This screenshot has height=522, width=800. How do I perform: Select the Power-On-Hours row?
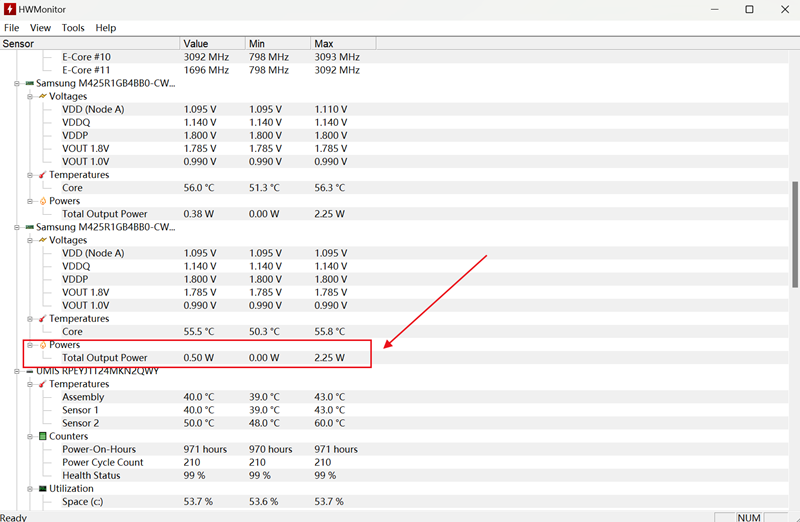[x=99, y=450]
